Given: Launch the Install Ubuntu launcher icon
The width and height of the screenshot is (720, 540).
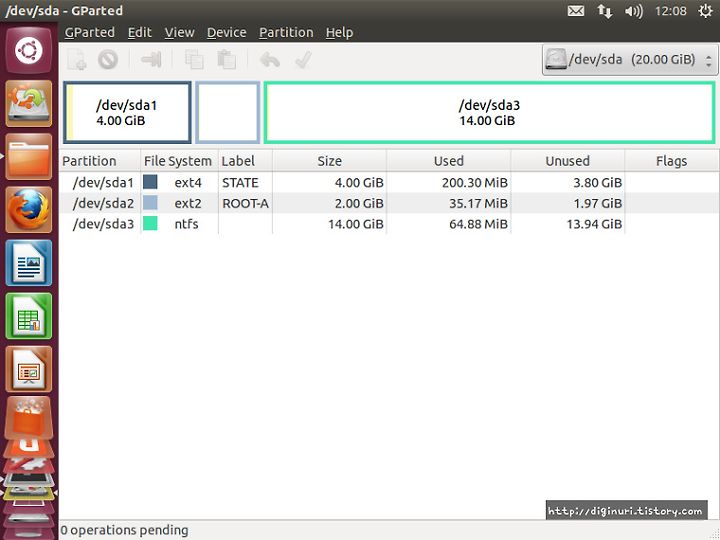Looking at the screenshot, I should click(x=28, y=103).
